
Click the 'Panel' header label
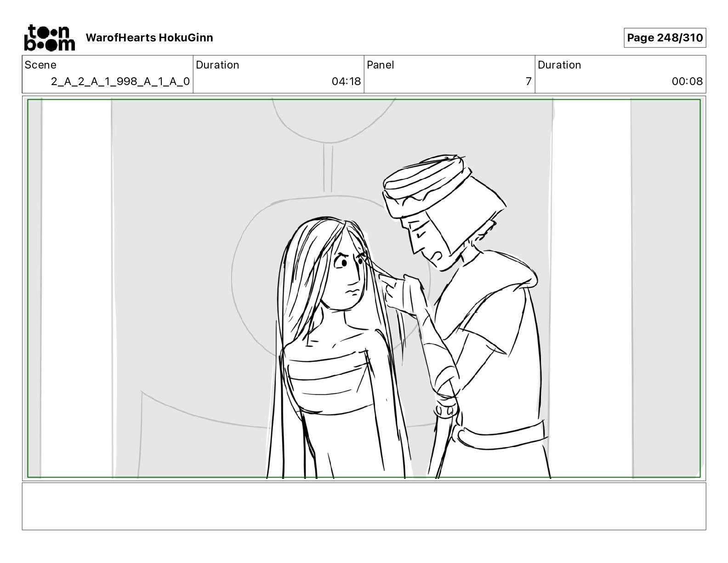click(381, 65)
